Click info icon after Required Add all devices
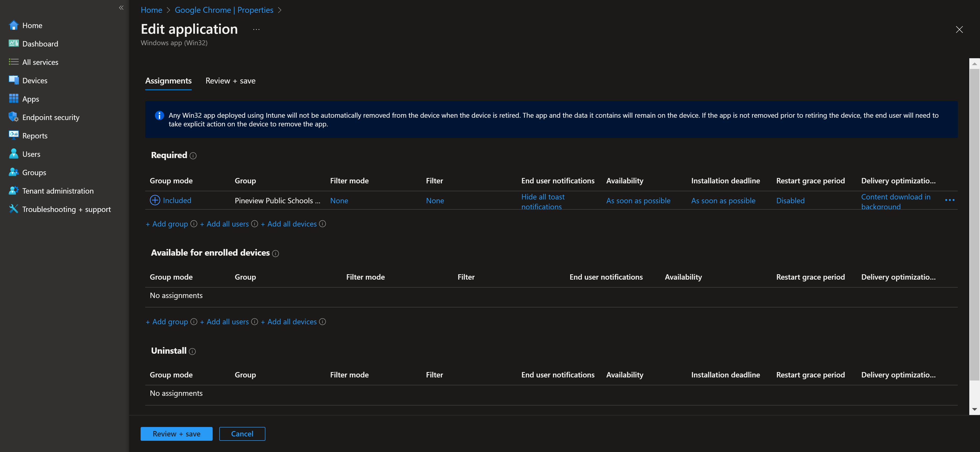The height and width of the screenshot is (452, 980). click(323, 224)
